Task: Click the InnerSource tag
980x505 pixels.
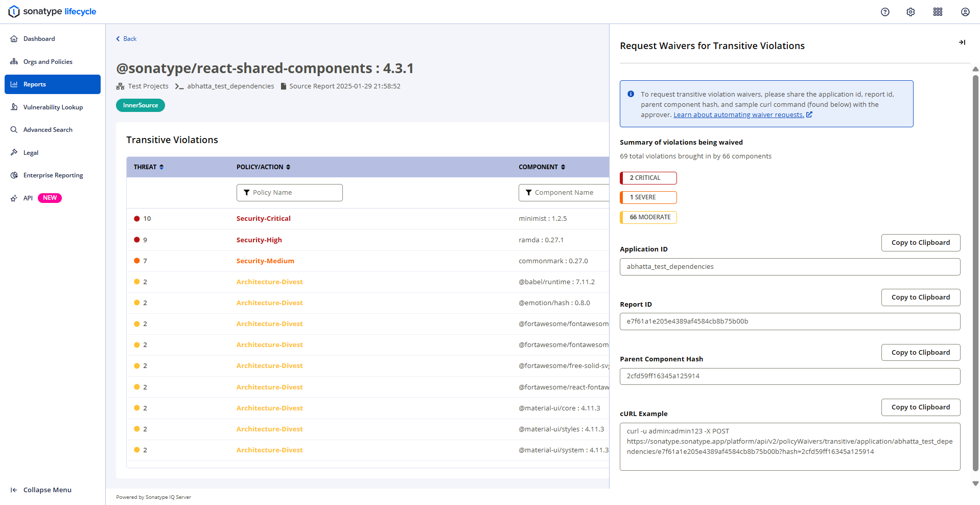Action: pos(141,105)
